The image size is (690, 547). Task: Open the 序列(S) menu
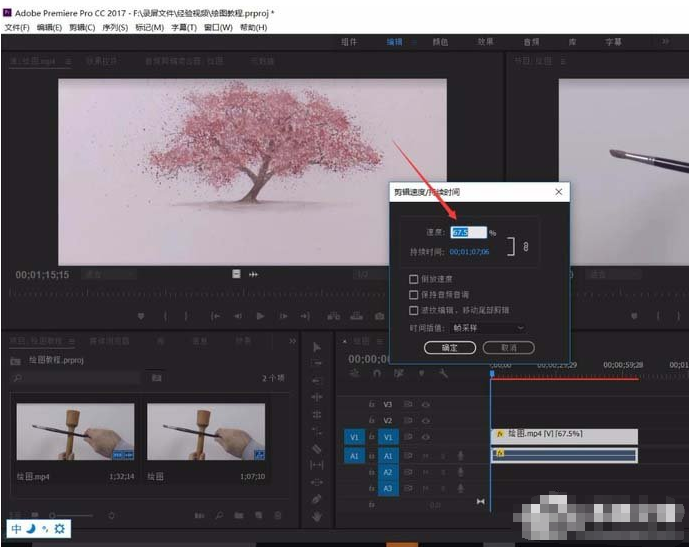click(115, 27)
